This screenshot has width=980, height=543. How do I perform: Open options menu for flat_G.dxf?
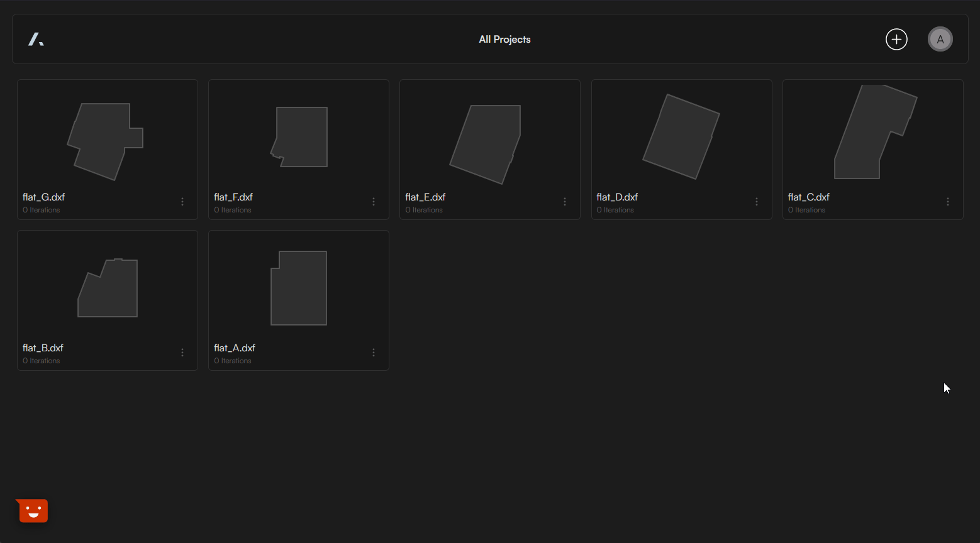(x=182, y=202)
